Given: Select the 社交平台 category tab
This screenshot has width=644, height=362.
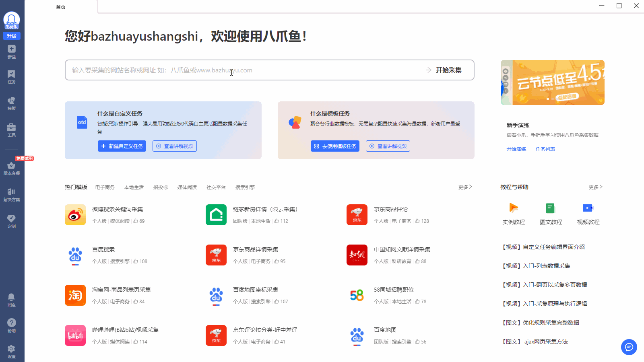Looking at the screenshot, I should (216, 187).
